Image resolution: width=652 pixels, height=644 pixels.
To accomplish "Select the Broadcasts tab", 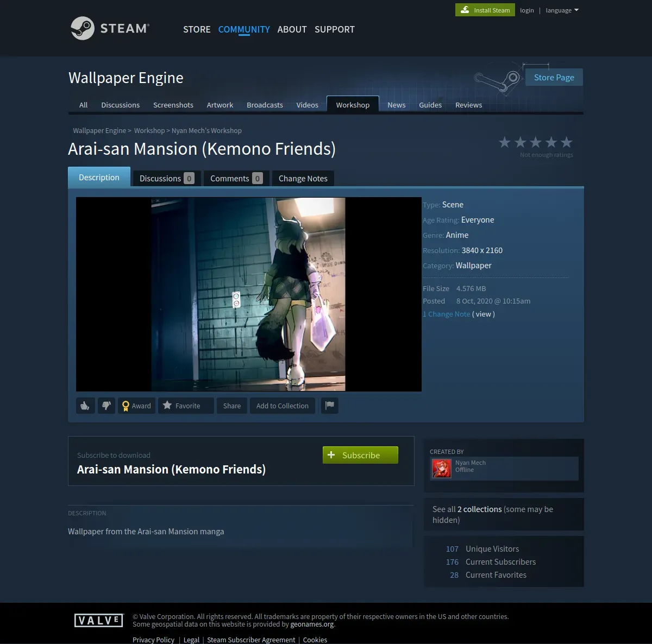I will coord(265,105).
